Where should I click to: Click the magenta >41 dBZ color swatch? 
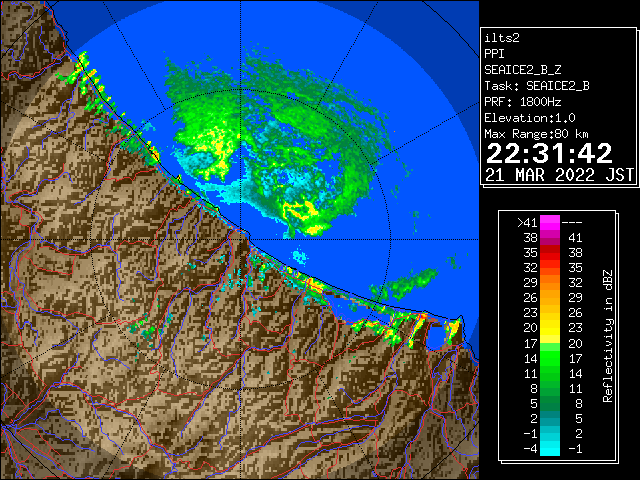(550, 223)
